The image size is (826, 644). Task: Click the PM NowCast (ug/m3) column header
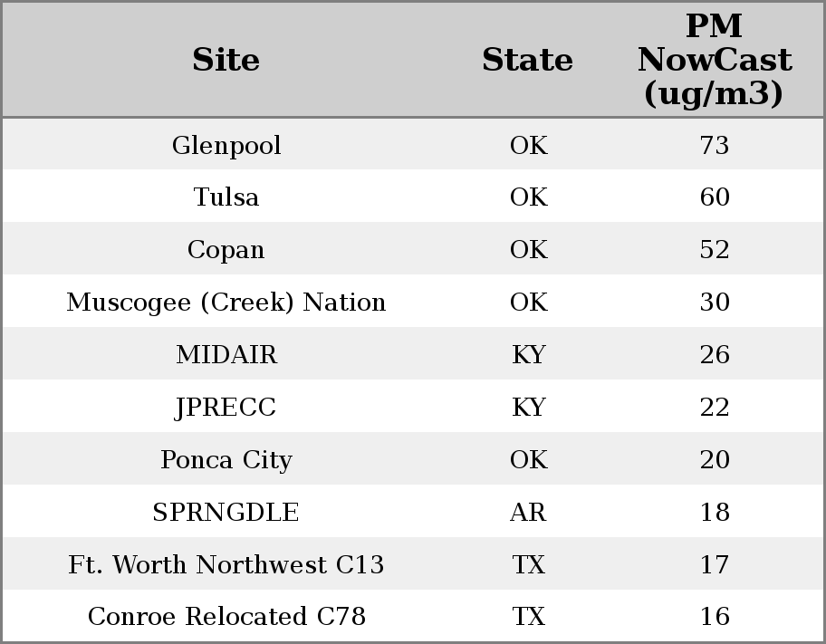pos(714,60)
